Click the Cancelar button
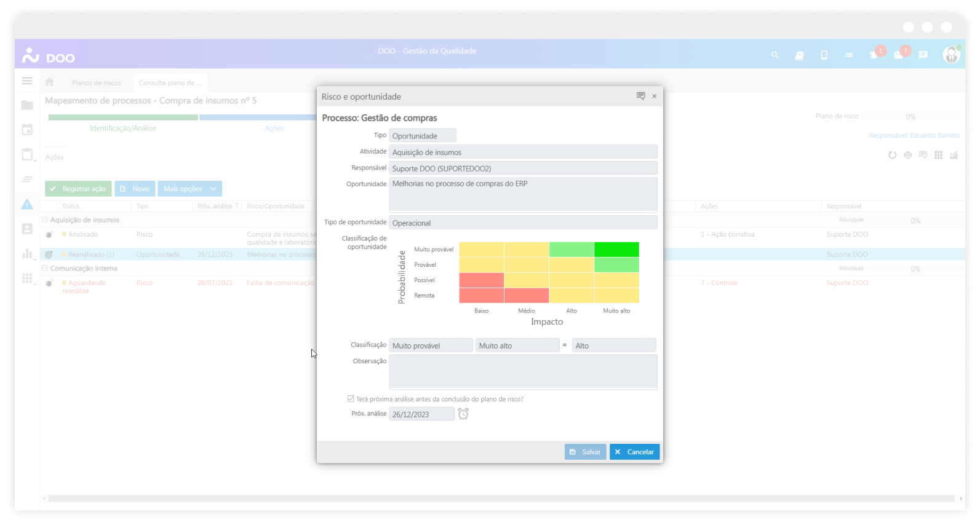The width and height of the screenshot is (980, 525). point(635,452)
